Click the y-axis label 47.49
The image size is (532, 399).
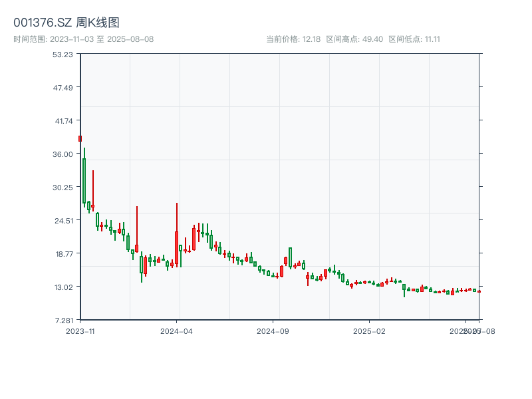63,88
